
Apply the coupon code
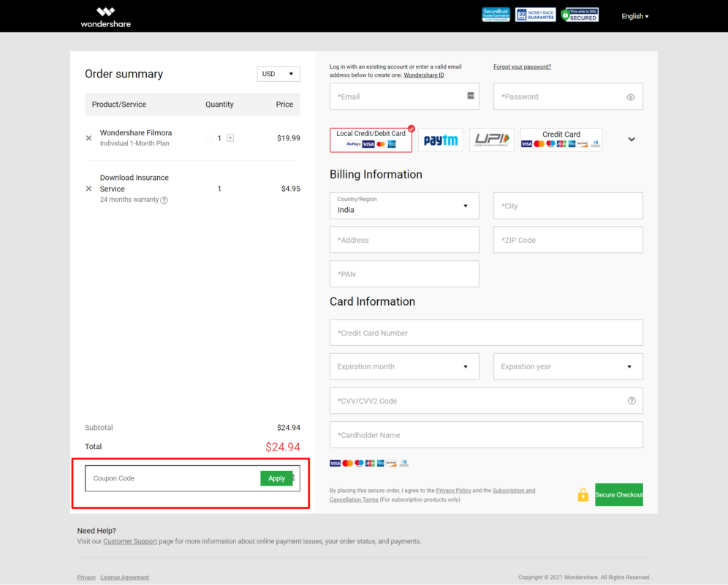[x=277, y=478]
